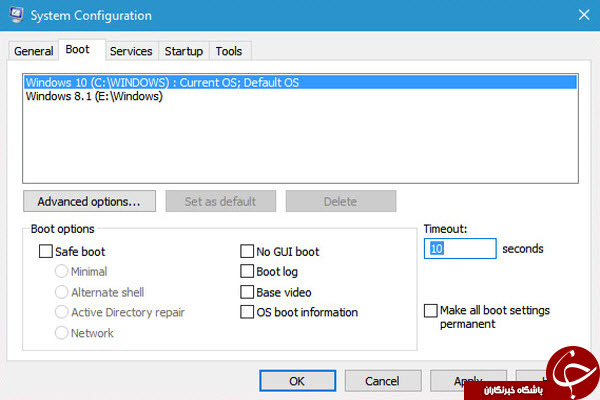Tick the No GUI boot checkbox
The height and width of the screenshot is (400, 600).
coord(247,251)
